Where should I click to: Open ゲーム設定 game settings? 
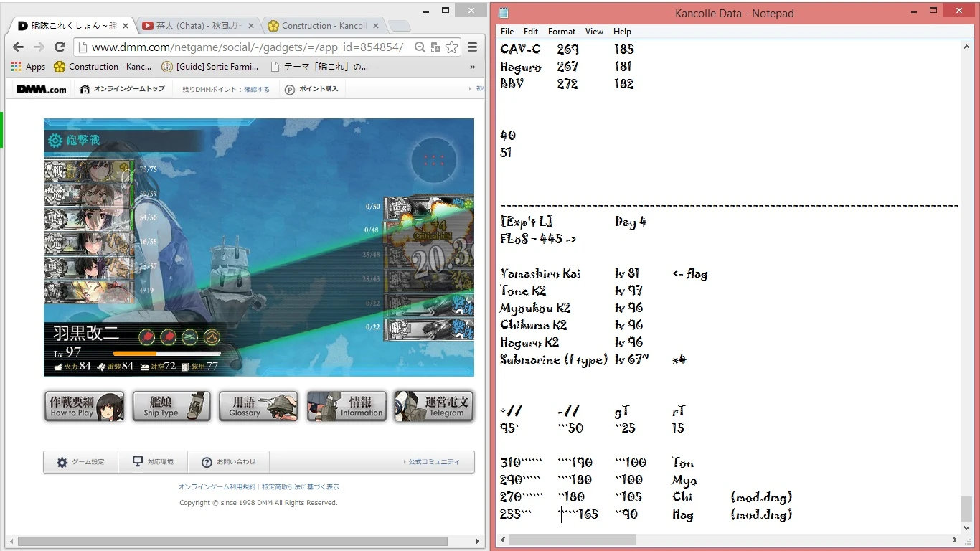click(80, 462)
